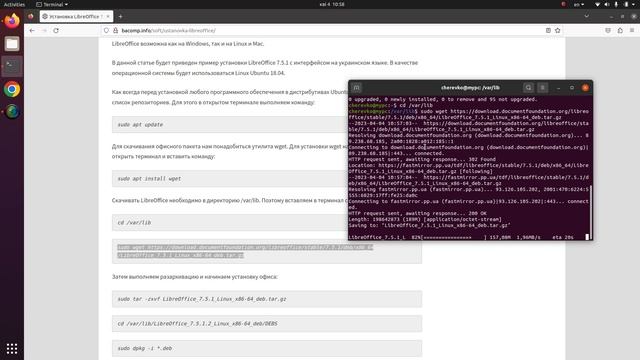Image resolution: width=640 pixels, height=360 pixels.
Task: Click the Activities overview button
Action: click(x=14, y=4)
